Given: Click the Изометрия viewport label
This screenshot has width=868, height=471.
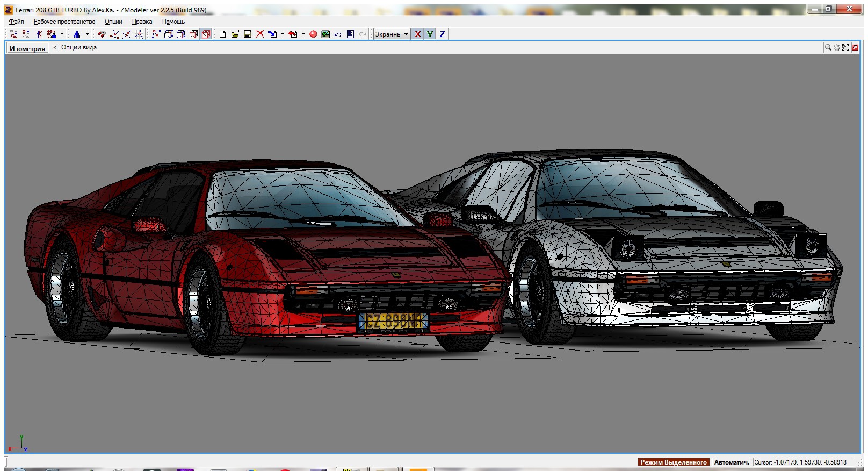Looking at the screenshot, I should (x=27, y=48).
